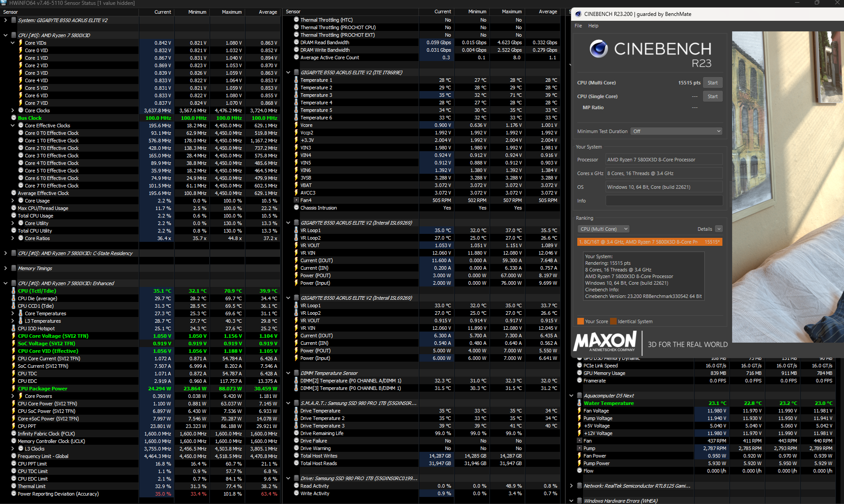Viewport: 844px width, 504px height.
Task: Click the Power Reporting Deviation (Accuracy) row
Action: point(140,494)
